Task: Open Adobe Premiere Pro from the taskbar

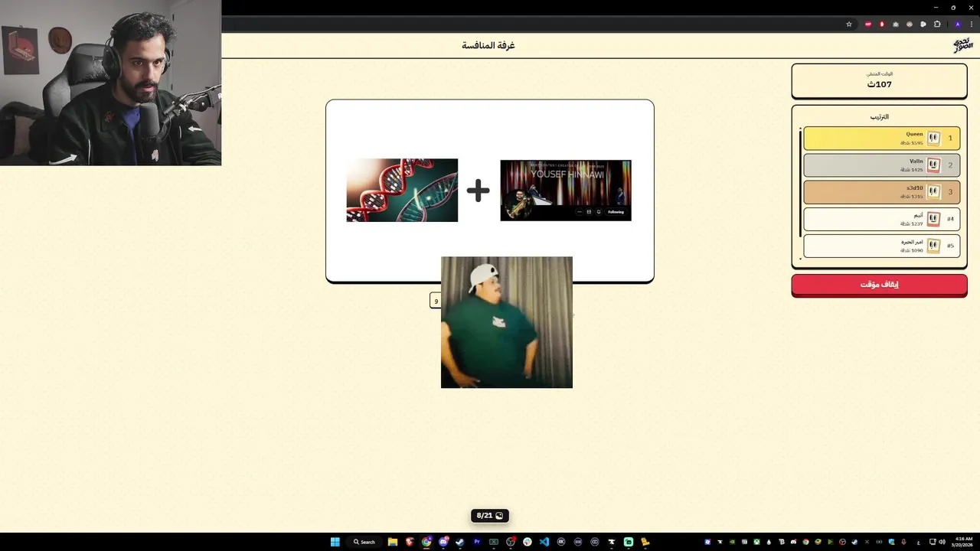Action: [x=477, y=542]
